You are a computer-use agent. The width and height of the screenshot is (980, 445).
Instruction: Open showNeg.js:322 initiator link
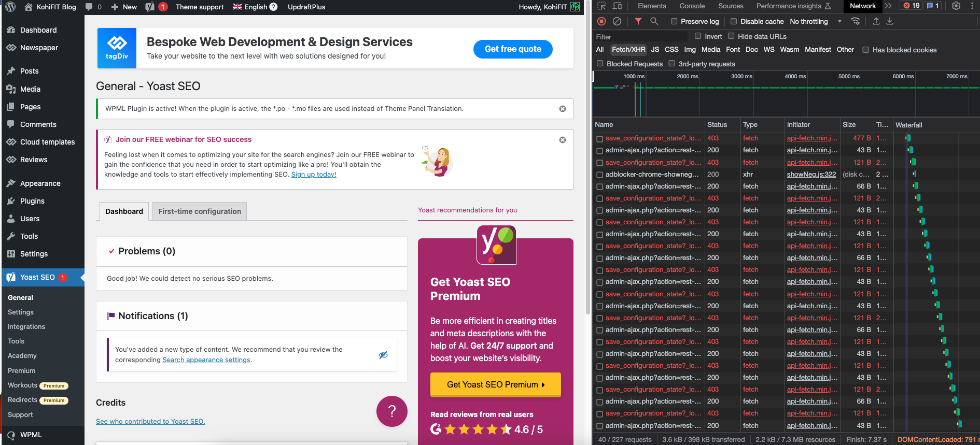coord(811,175)
